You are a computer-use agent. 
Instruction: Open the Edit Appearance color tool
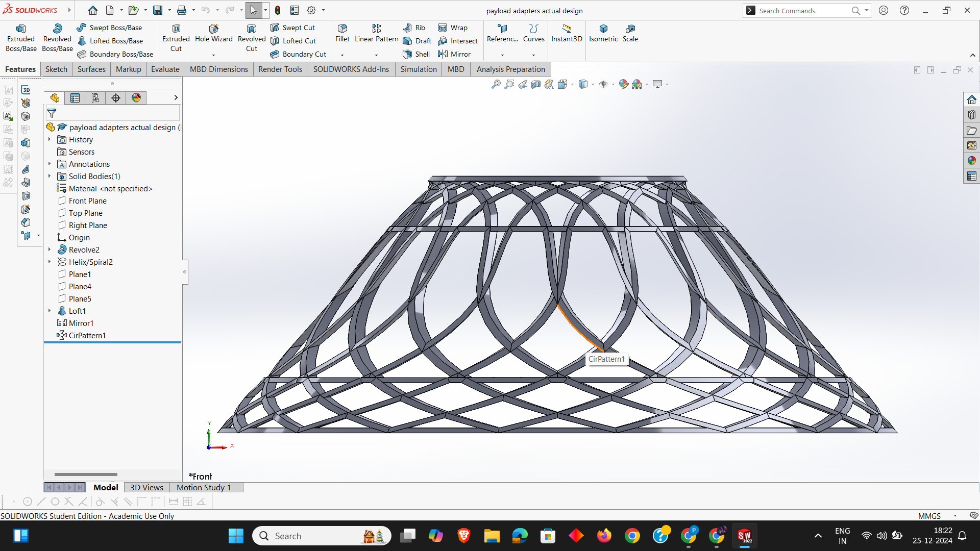click(x=623, y=84)
